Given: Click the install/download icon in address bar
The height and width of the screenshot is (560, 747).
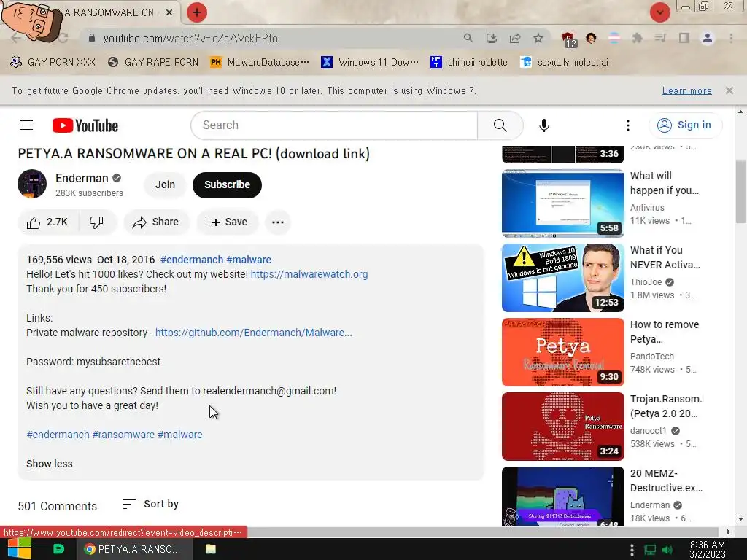Looking at the screenshot, I should 492,38.
